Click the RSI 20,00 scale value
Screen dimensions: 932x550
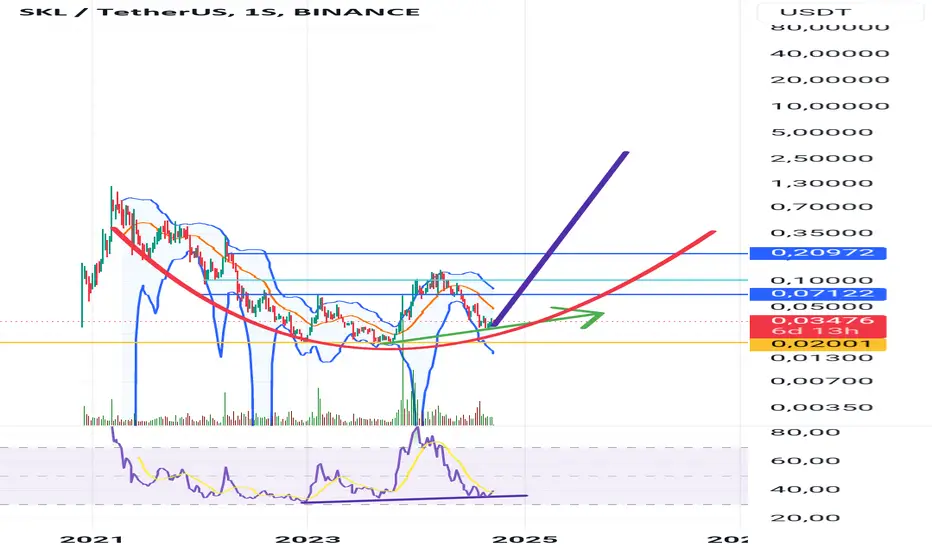pyautogui.click(x=805, y=518)
